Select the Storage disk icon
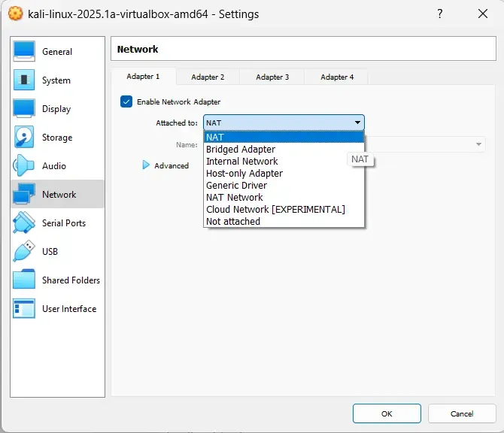Image resolution: width=504 pixels, height=433 pixels. 24,137
